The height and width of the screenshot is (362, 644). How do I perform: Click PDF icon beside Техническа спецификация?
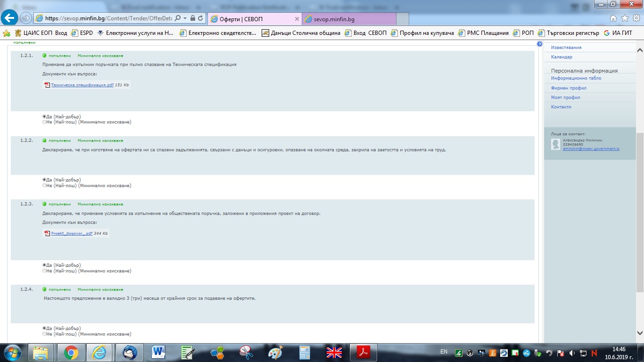[x=47, y=85]
